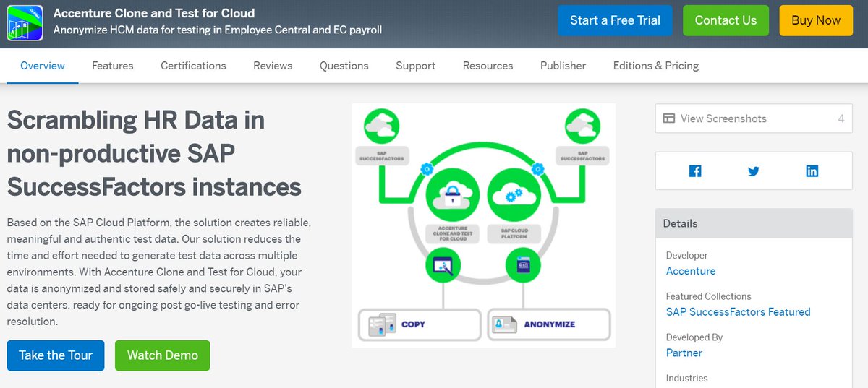Screen dimensions: 868x388
Task: Open the Questions tab
Action: coord(344,66)
